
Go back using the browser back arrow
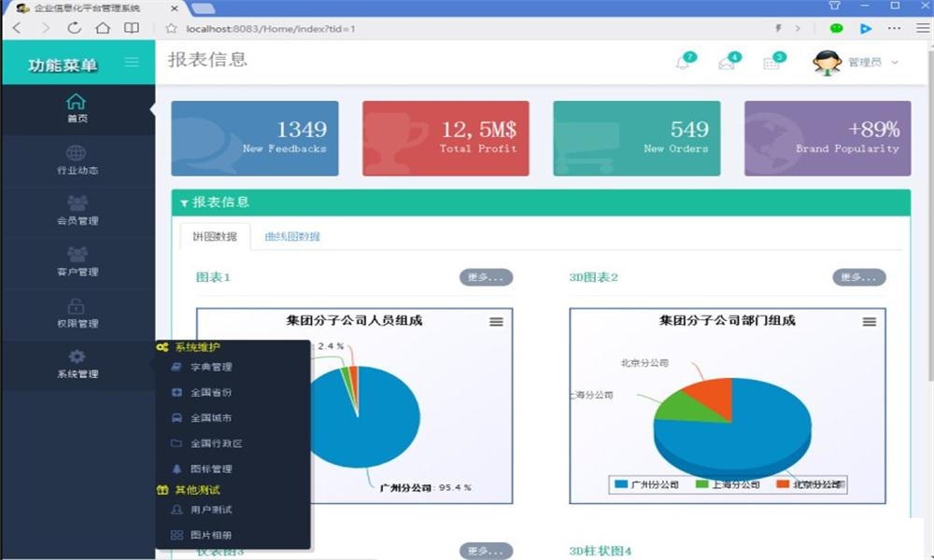[17, 28]
